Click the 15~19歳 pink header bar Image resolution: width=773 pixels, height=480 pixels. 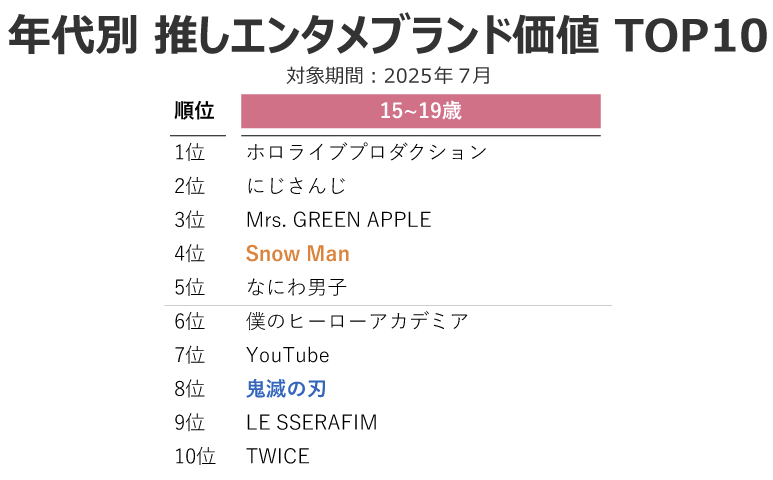[x=421, y=111]
